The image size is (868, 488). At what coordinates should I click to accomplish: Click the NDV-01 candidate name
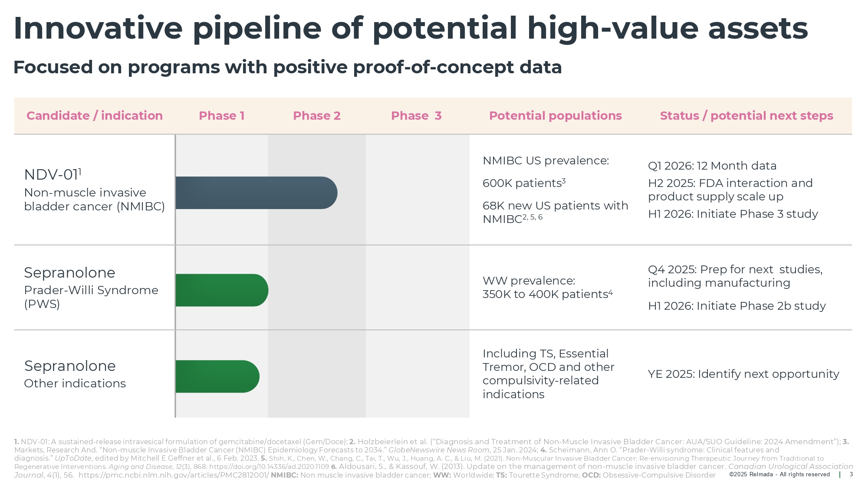51,175
